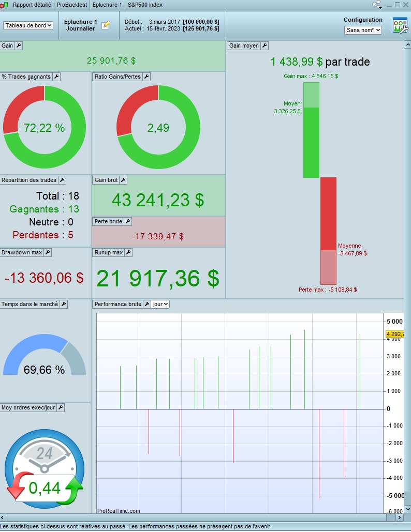Click the Epluchure 1 Journalier name

[x=81, y=25]
